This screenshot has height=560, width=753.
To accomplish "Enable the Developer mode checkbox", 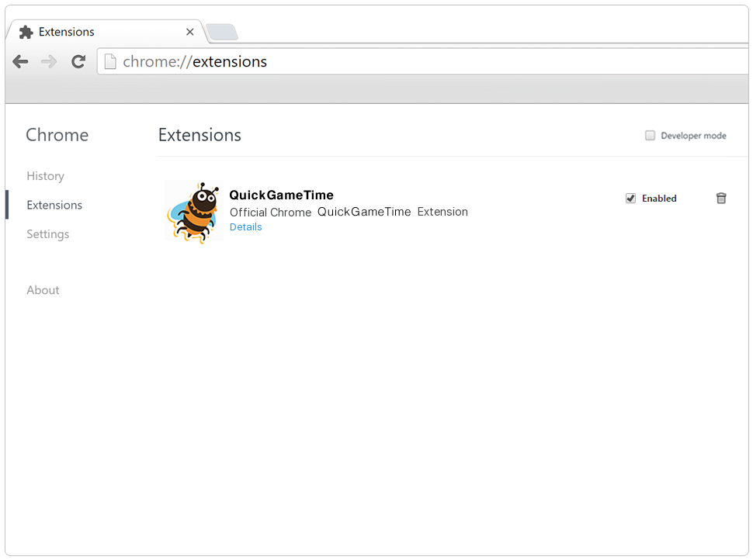I will 650,135.
